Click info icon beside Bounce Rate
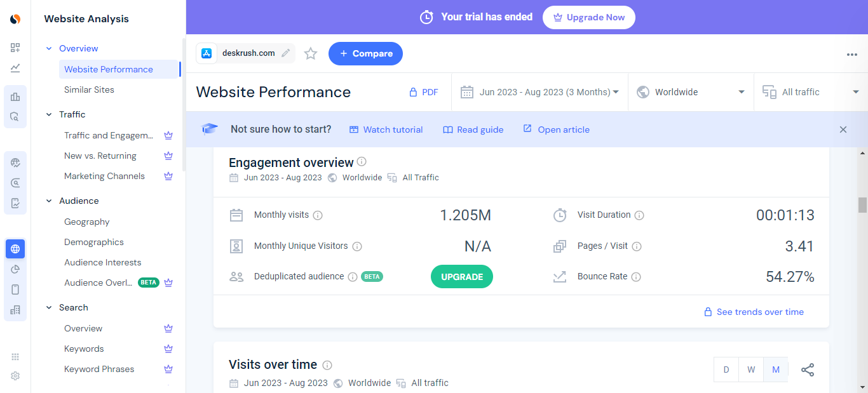This screenshot has width=868, height=393. click(x=636, y=277)
